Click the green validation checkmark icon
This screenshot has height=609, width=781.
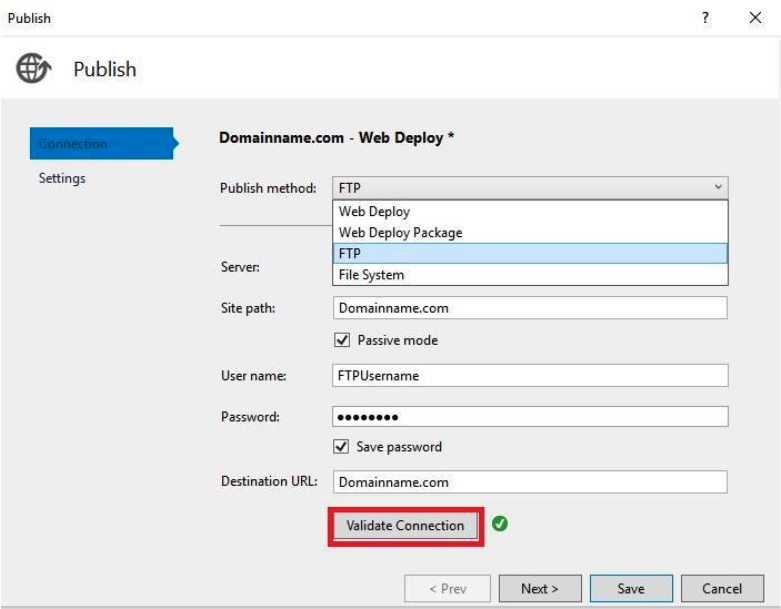[x=500, y=524]
